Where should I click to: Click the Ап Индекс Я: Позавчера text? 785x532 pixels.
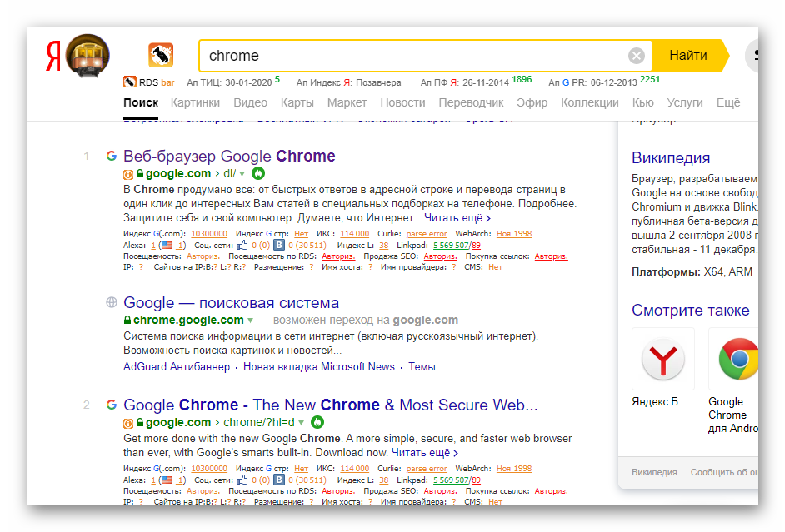(x=349, y=82)
